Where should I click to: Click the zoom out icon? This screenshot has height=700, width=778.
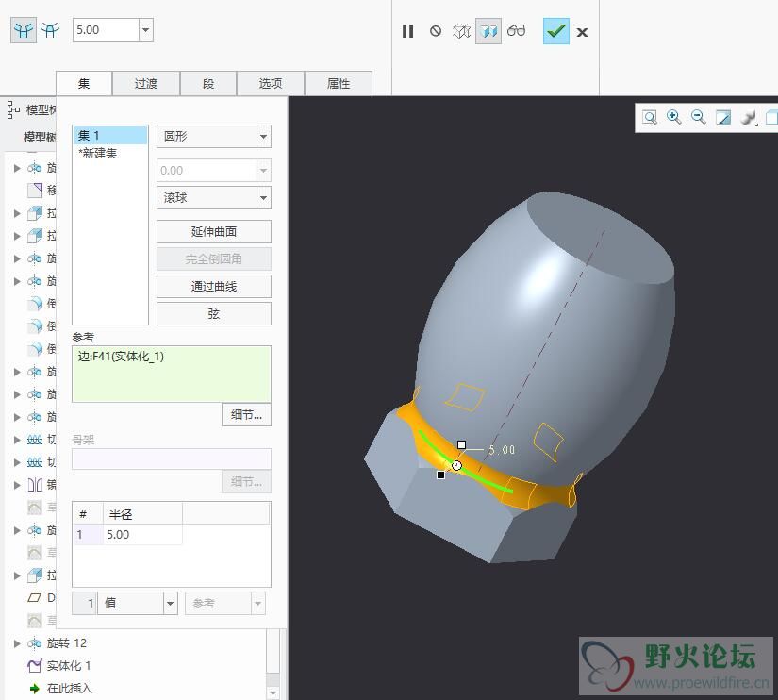(699, 118)
